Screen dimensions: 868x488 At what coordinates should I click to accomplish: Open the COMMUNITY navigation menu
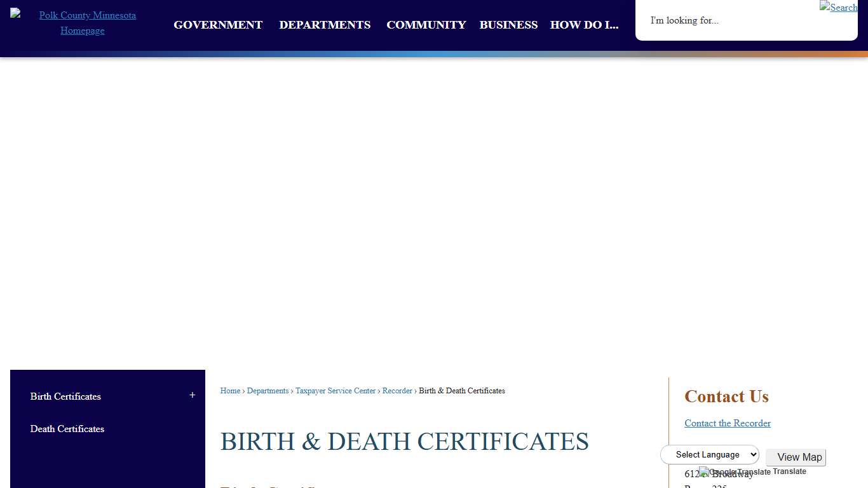[x=426, y=25]
